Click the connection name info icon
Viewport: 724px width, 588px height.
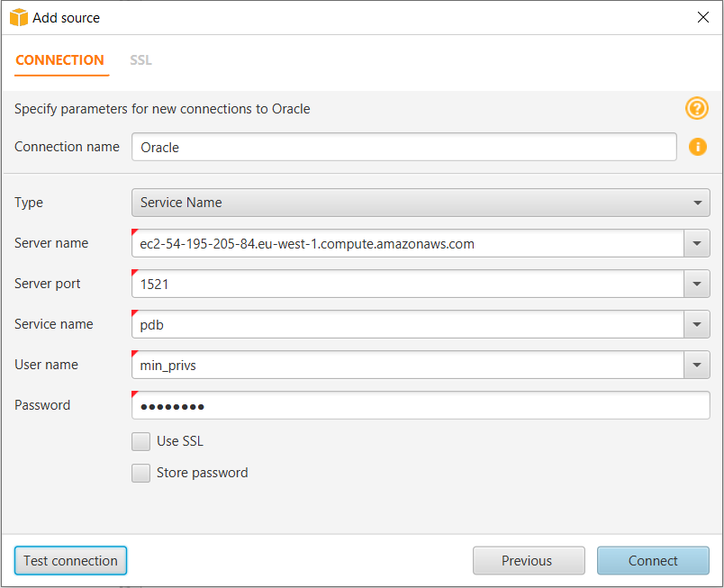coord(696,147)
